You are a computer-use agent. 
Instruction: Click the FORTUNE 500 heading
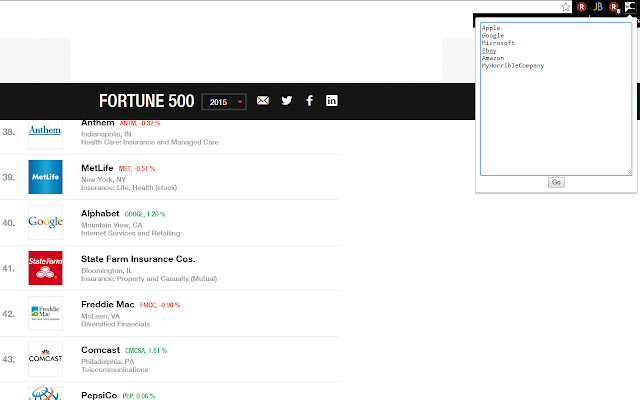click(x=147, y=101)
